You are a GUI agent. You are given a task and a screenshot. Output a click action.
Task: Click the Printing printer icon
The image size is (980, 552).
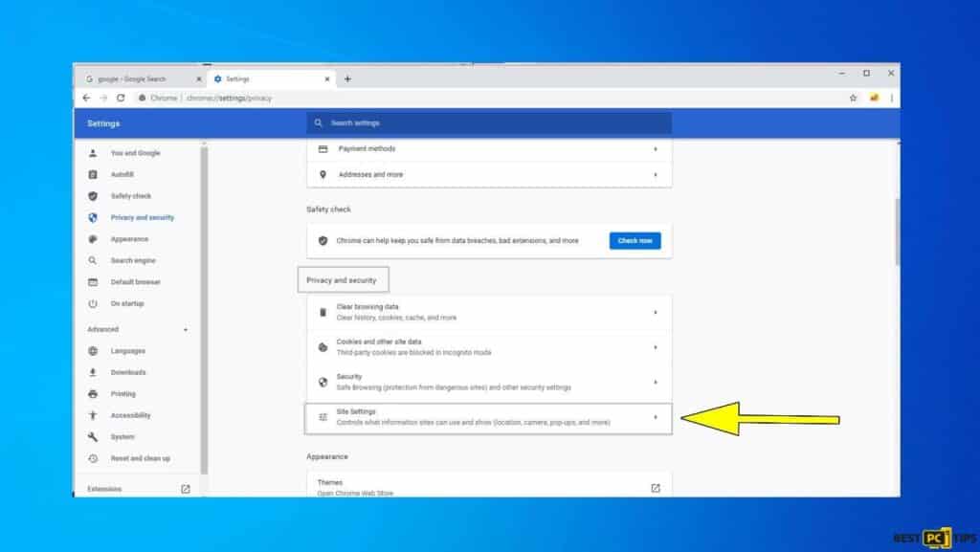[x=93, y=394]
